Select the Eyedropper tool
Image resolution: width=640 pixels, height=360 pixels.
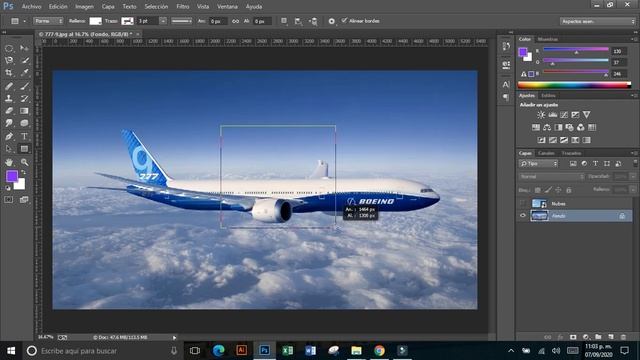[24, 73]
